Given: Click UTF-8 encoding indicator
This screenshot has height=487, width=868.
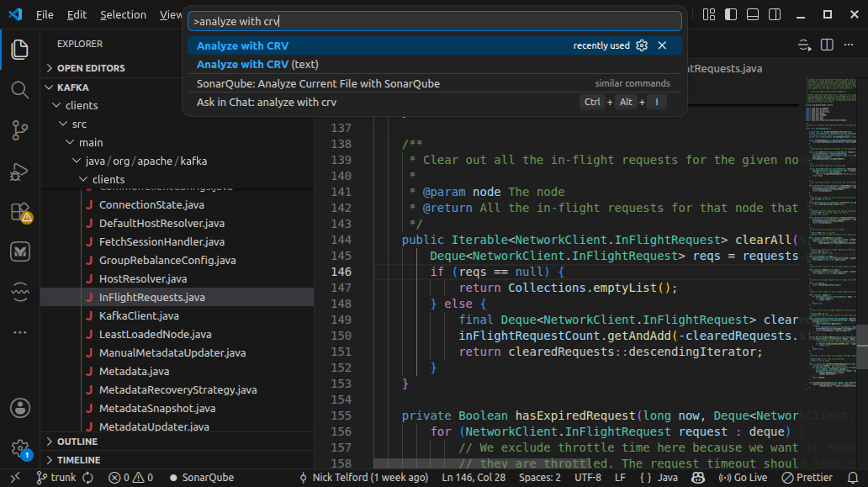Looking at the screenshot, I should tap(587, 478).
